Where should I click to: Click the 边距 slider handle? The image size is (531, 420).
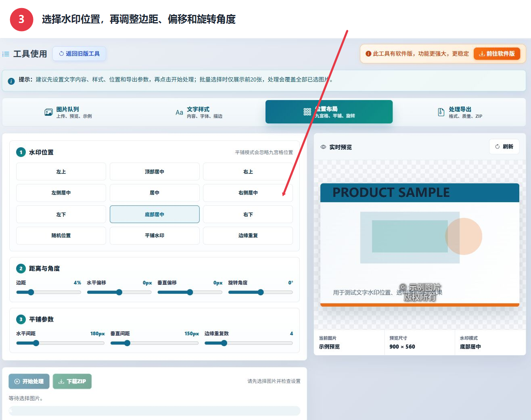pyautogui.click(x=31, y=292)
